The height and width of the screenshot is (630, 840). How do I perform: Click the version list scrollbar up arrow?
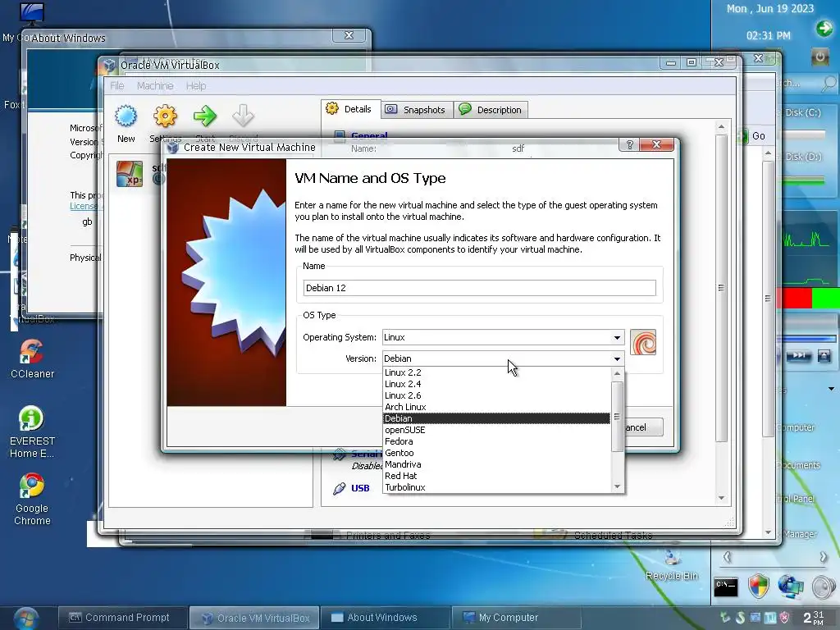click(x=617, y=373)
